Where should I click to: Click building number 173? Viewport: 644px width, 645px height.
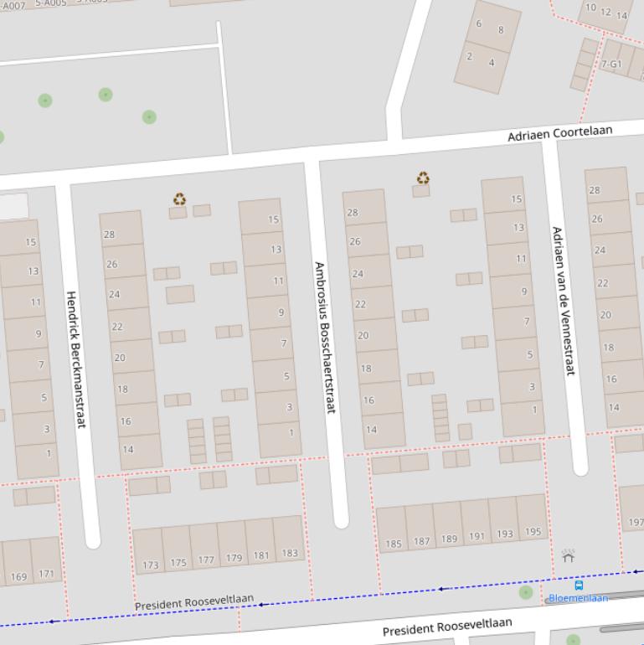pyautogui.click(x=151, y=565)
